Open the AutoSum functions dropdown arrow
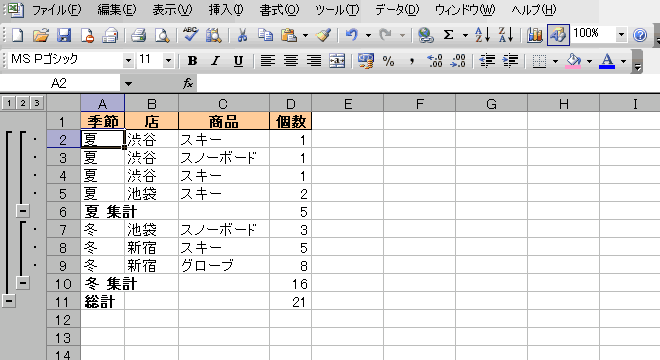 click(465, 35)
